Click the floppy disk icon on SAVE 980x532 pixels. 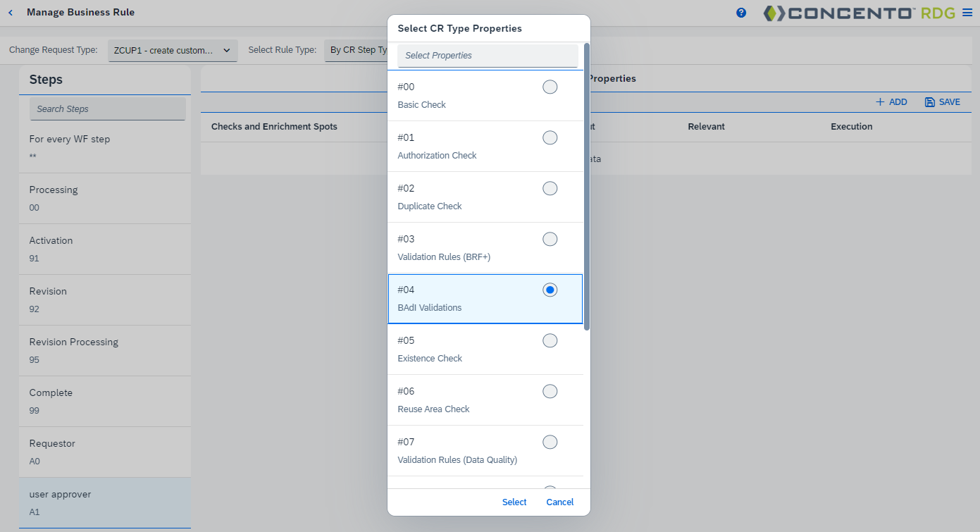(x=930, y=101)
